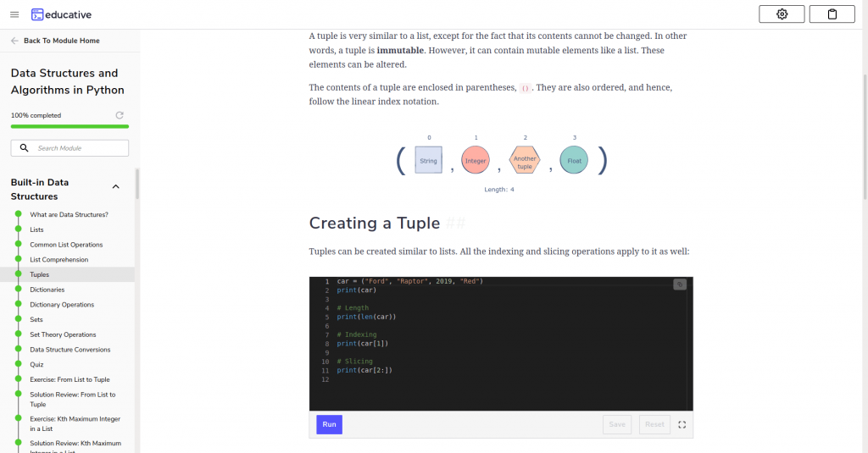This screenshot has height=453, width=868.
Task: Click green completion dot beside Quiz
Action: pos(19,363)
